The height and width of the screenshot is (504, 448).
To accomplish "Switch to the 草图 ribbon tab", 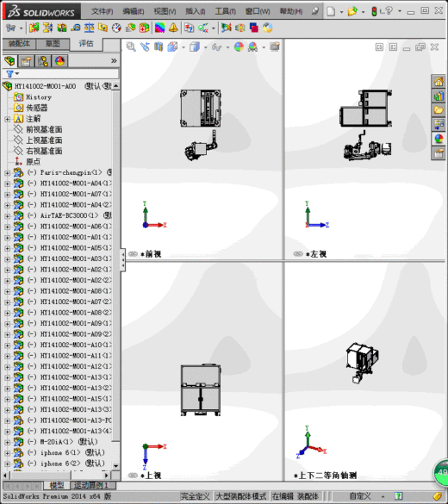I will [x=53, y=44].
